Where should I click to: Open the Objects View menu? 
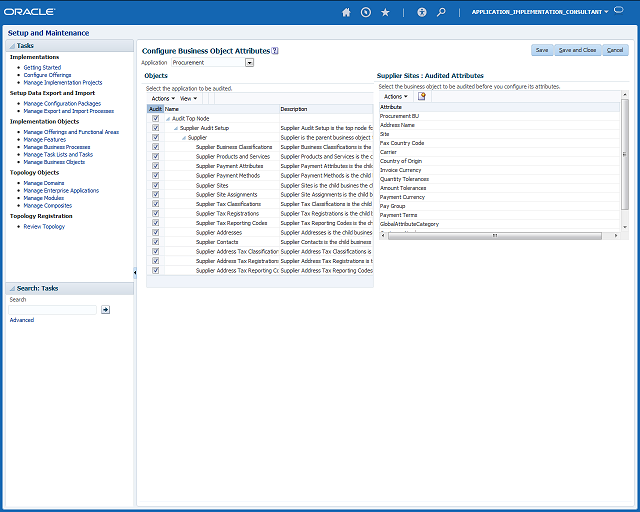tap(188, 98)
